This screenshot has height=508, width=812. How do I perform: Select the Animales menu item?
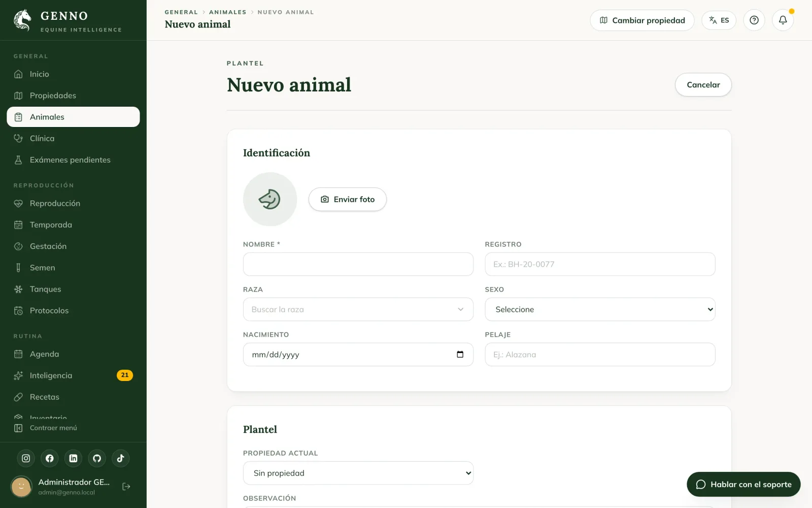pyautogui.click(x=73, y=117)
